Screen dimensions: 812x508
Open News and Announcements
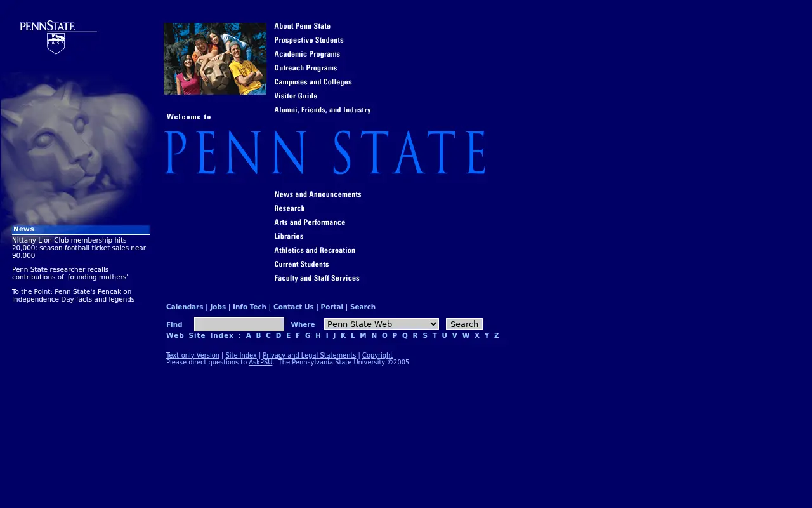[x=318, y=194]
